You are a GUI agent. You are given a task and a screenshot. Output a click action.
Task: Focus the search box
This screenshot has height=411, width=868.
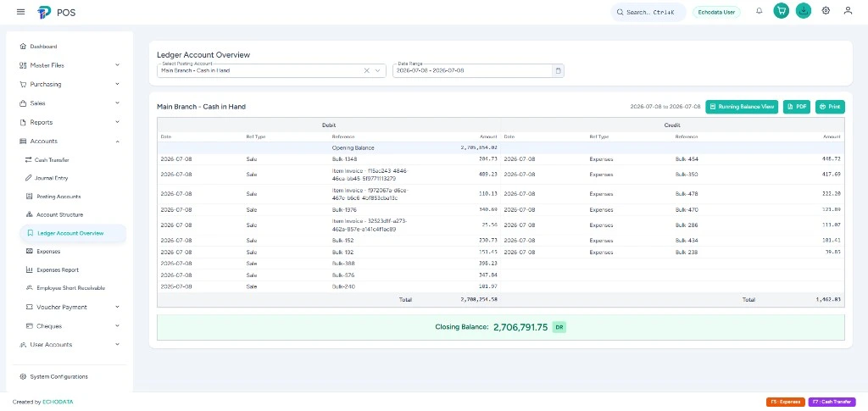coord(648,12)
